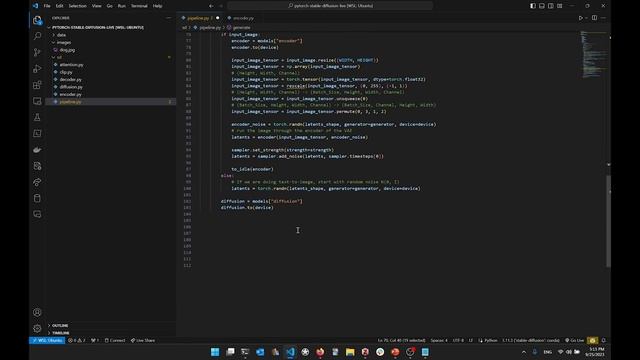640x360 pixels.
Task: Open diffusion.py in the explorer
Action: (71, 87)
